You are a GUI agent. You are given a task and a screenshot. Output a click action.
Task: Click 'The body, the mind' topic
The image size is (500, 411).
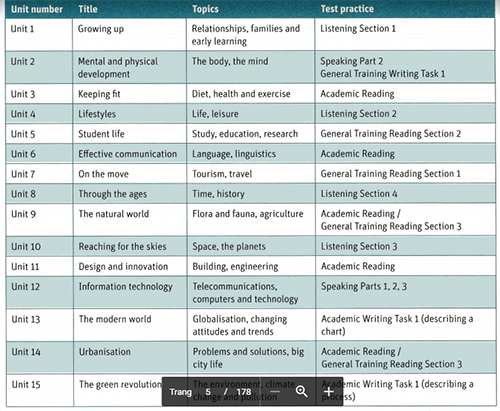230,61
